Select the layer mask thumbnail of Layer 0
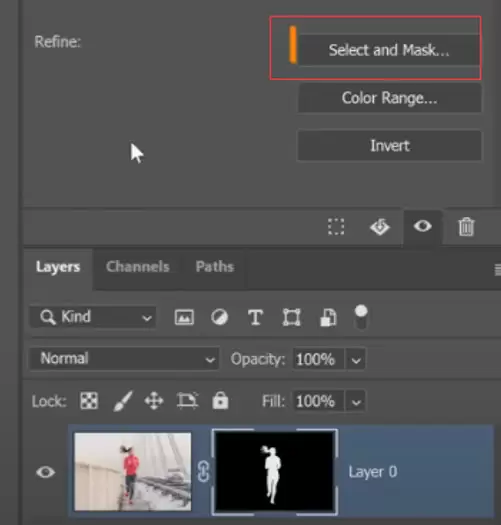 coord(275,471)
